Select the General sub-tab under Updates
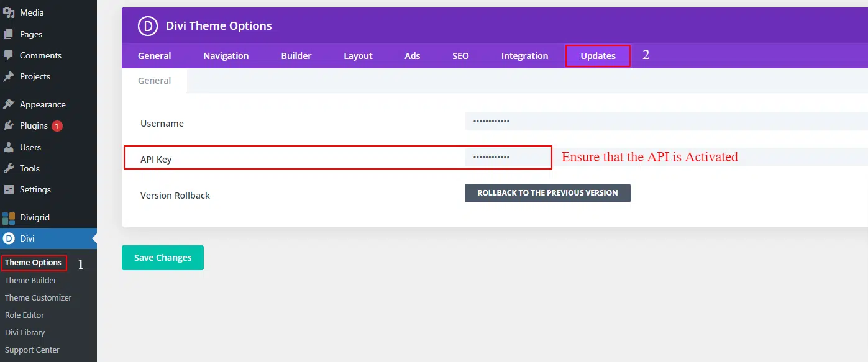This screenshot has height=362, width=868. (155, 81)
